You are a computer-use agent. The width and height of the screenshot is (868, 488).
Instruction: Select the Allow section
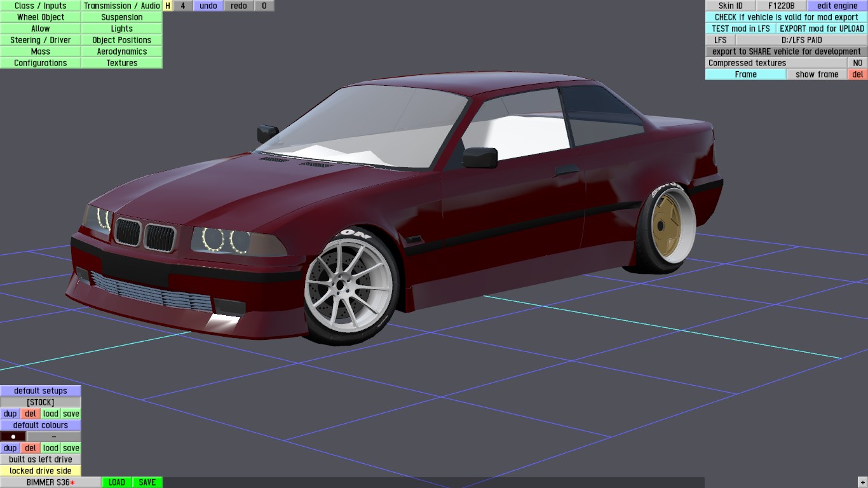click(41, 29)
